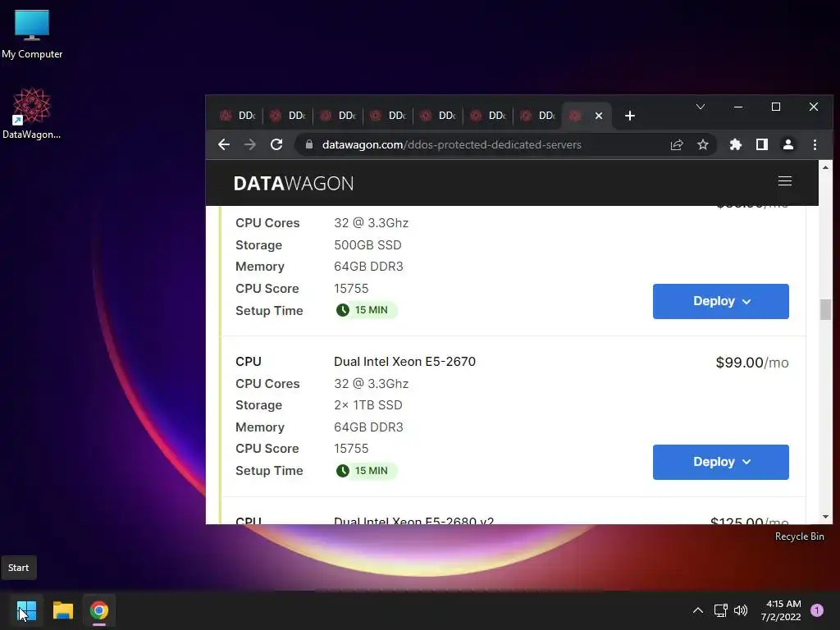This screenshot has width=840, height=630.
Task: Select the 2× 1TB SSD value
Action: pos(368,405)
